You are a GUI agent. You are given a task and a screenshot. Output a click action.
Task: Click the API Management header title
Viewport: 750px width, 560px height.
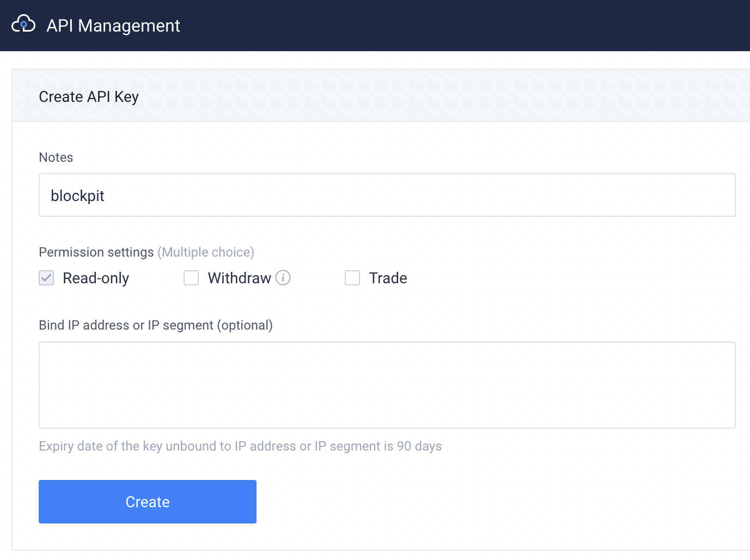pos(113,26)
